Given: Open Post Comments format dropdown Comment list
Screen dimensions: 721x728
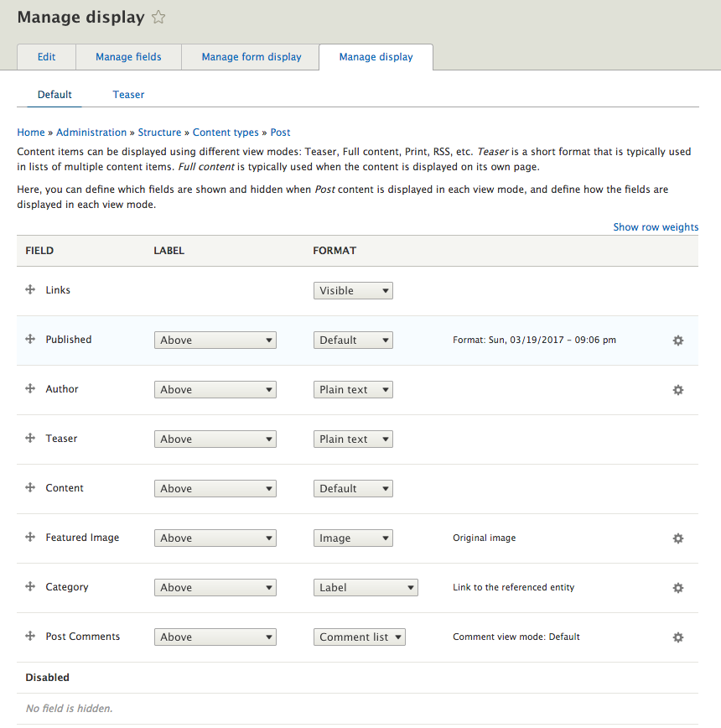Looking at the screenshot, I should pos(360,637).
